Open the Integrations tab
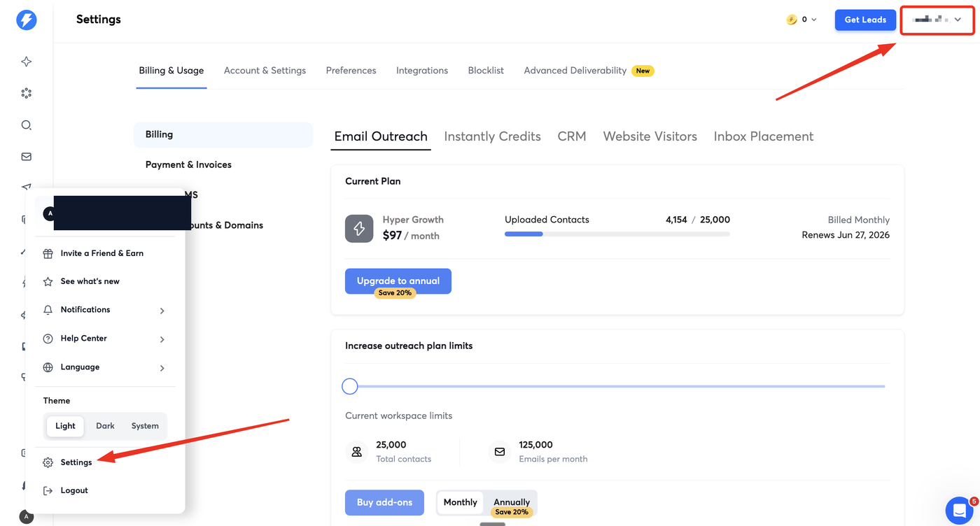The height and width of the screenshot is (526, 980). [422, 71]
